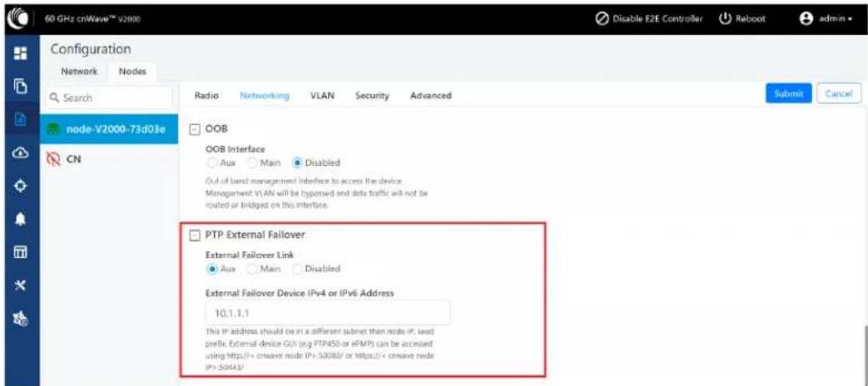Click the 60 GHz cnWave V2000 title text
Image resolution: width=868 pixels, height=386 pixels.
point(92,19)
